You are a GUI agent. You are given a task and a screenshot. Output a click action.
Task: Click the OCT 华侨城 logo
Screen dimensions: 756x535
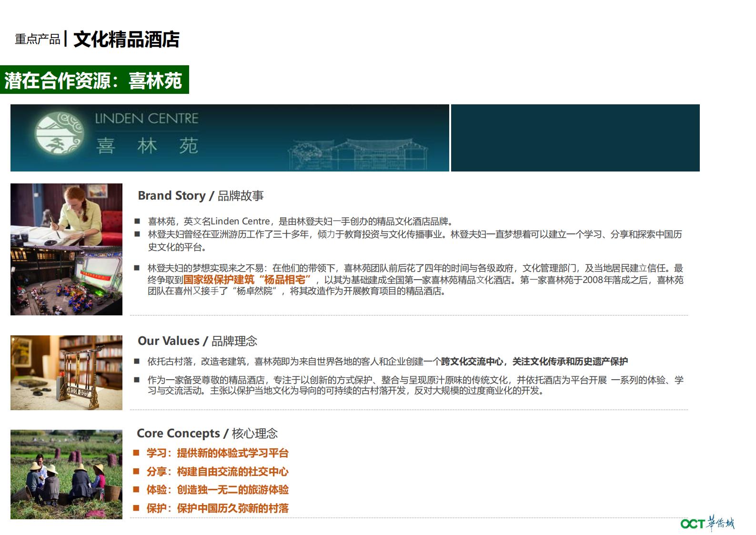(x=707, y=523)
